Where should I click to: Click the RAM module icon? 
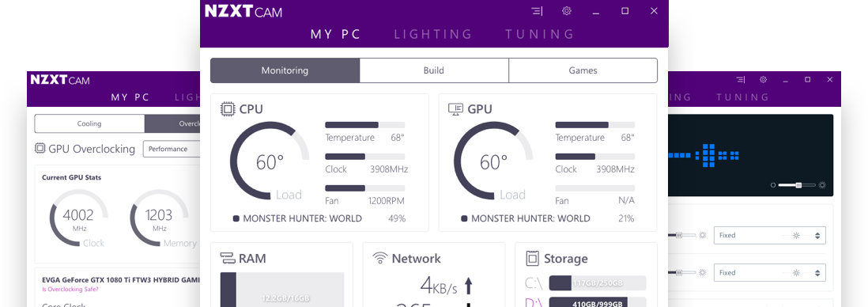(x=228, y=258)
